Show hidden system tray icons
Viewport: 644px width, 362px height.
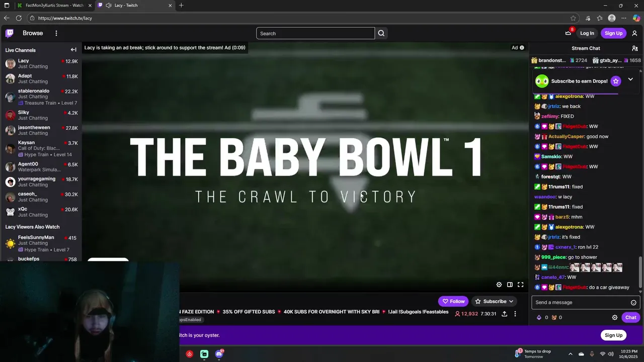pyautogui.click(x=570, y=354)
